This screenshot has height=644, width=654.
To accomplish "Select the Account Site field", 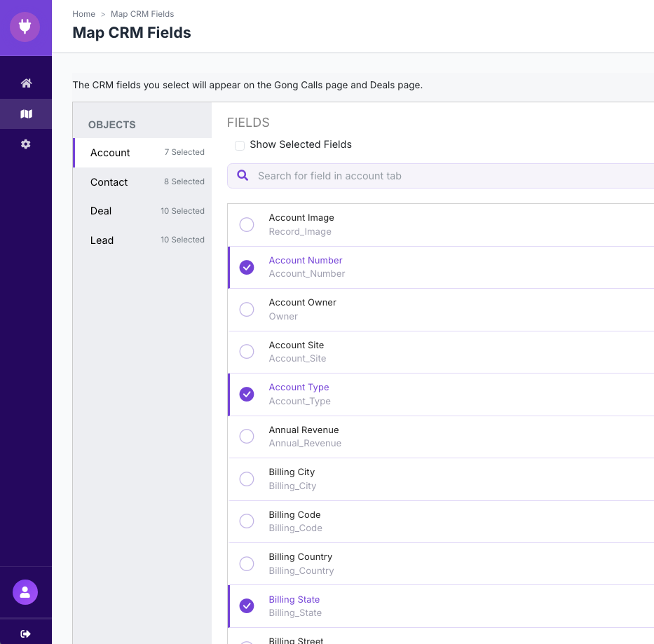I will click(247, 352).
